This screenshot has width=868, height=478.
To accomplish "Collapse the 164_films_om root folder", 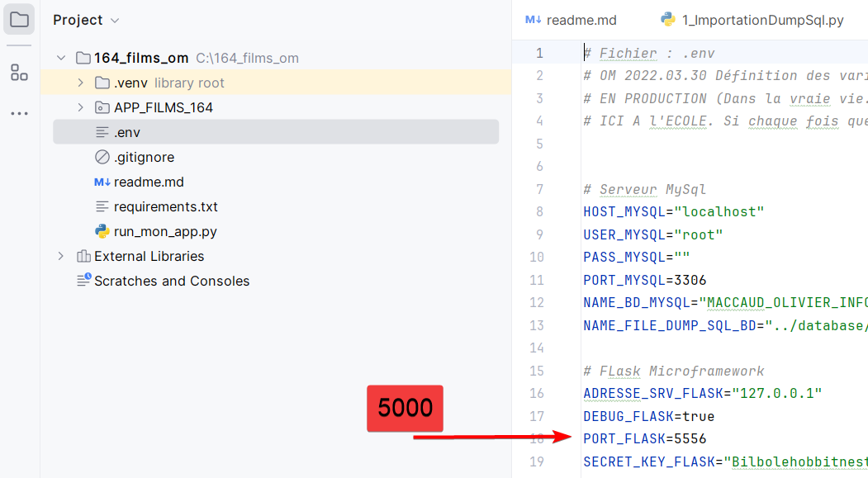I will click(x=60, y=58).
